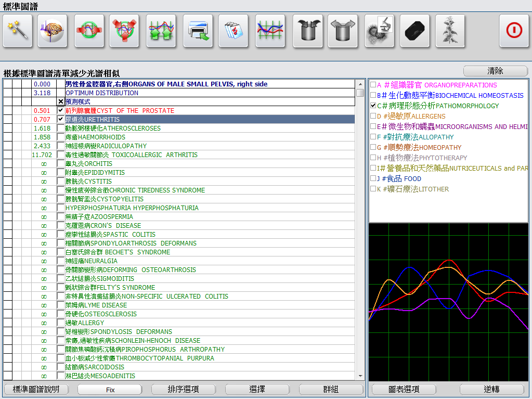532x399 pixels.
Task: Click the black gemstone toolbar icon
Action: click(x=414, y=31)
